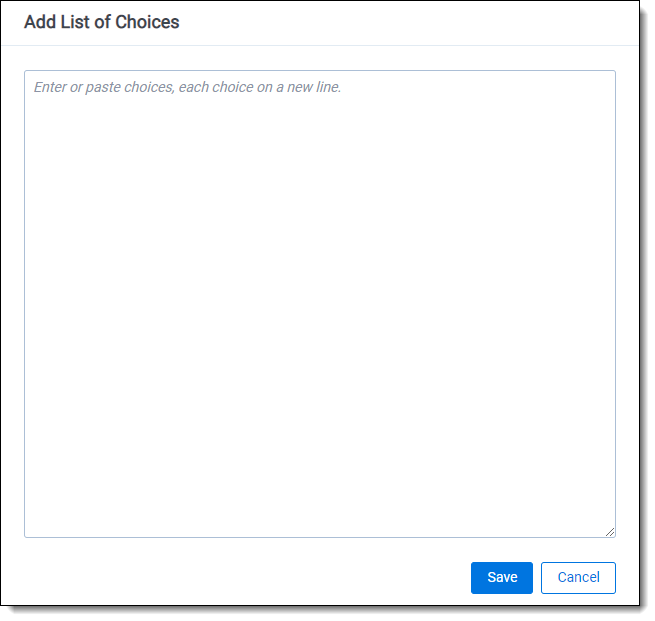Viewport: 655px width, 621px height.
Task: Click the Save button
Action: (x=502, y=577)
